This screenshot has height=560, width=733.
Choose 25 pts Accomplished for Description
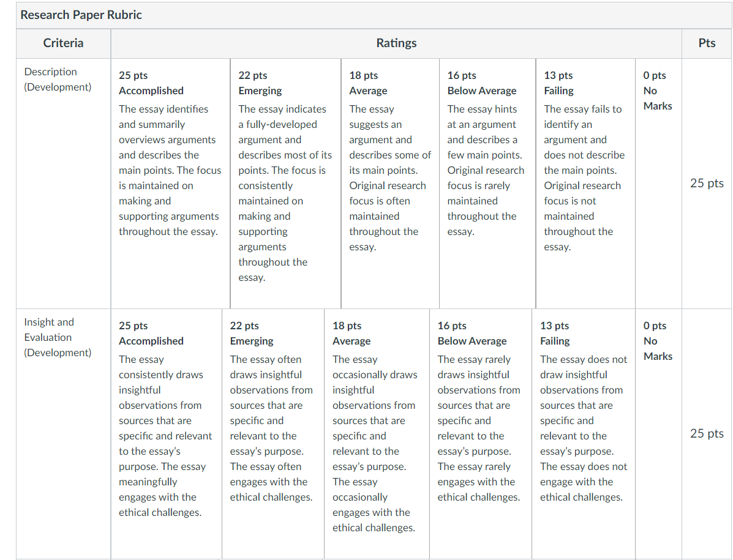pyautogui.click(x=171, y=183)
